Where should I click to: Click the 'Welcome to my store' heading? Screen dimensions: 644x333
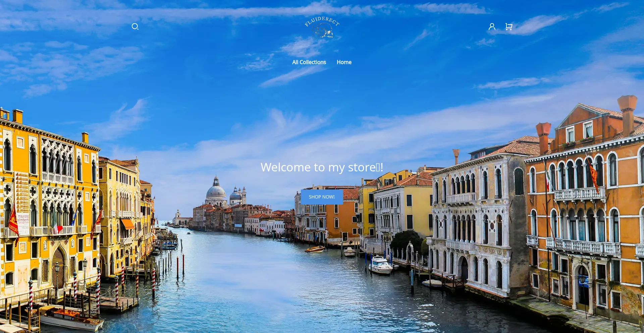[322, 167]
